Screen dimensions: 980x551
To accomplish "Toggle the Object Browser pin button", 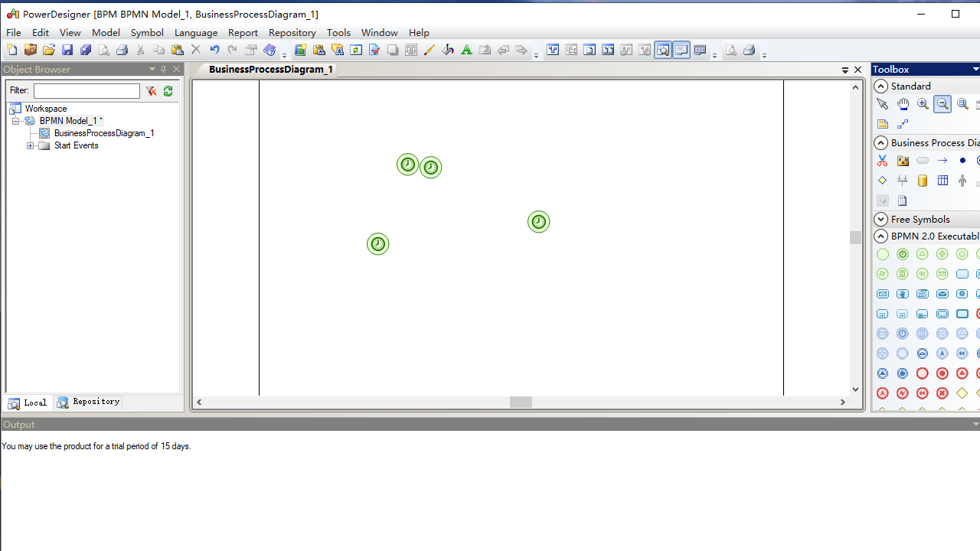I will pos(163,69).
